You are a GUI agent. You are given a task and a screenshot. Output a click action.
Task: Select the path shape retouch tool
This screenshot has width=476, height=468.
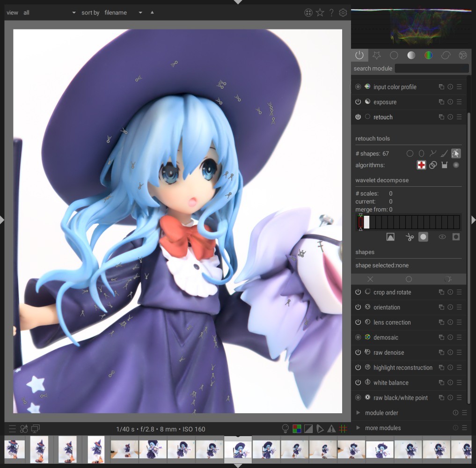point(433,154)
